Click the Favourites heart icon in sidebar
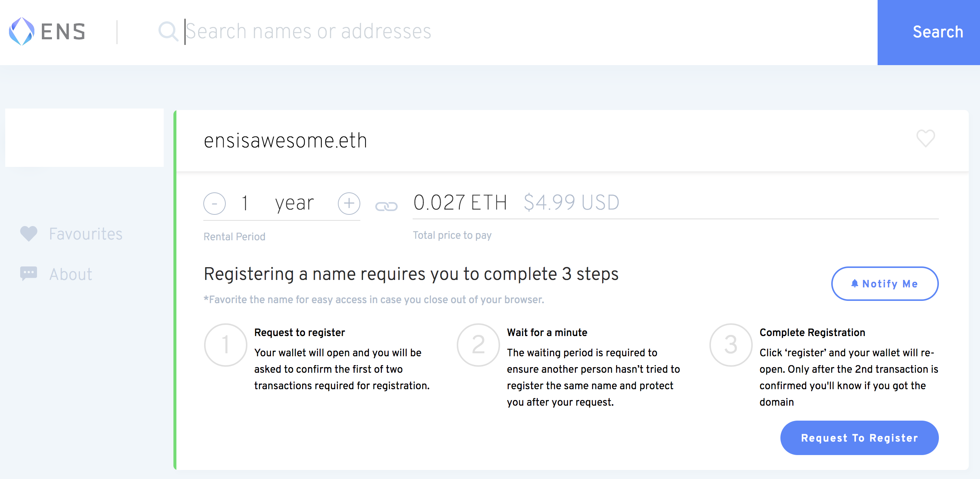The image size is (980, 479). [x=28, y=234]
